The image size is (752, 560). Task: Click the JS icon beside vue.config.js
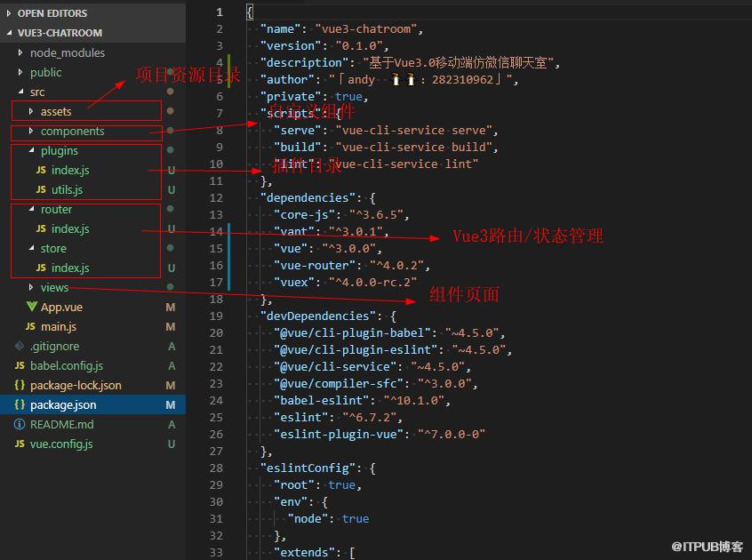(20, 444)
